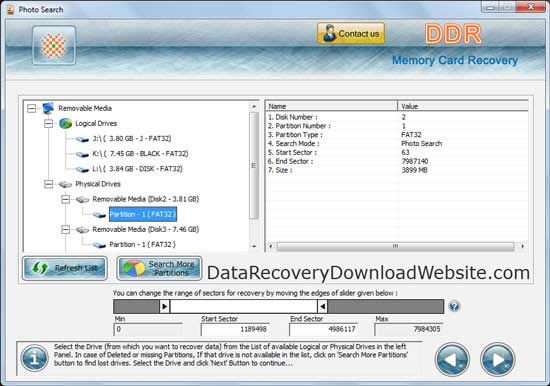
Task: Click the Start Sector input field
Action: pos(235,330)
